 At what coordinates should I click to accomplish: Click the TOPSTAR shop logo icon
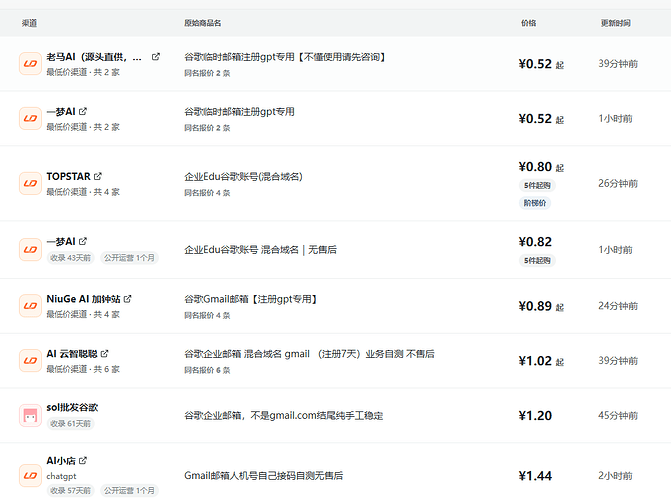[x=30, y=184]
